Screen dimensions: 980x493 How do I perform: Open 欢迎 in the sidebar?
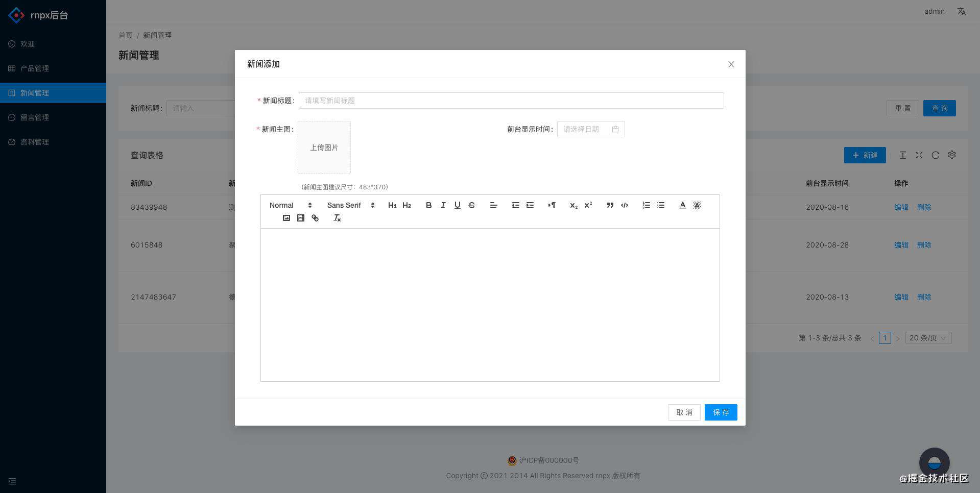click(x=53, y=44)
